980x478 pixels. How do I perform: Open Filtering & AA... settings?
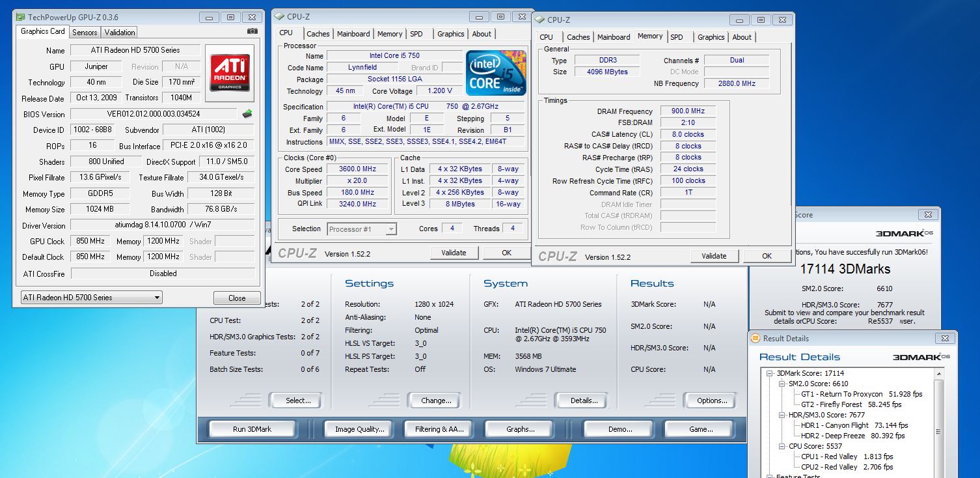tap(440, 429)
